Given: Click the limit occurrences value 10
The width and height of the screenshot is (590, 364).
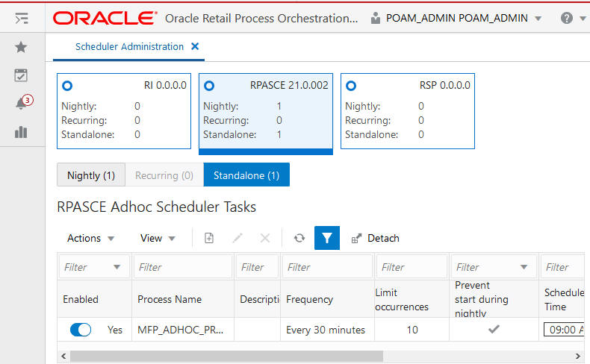Looking at the screenshot, I should pos(412,330).
